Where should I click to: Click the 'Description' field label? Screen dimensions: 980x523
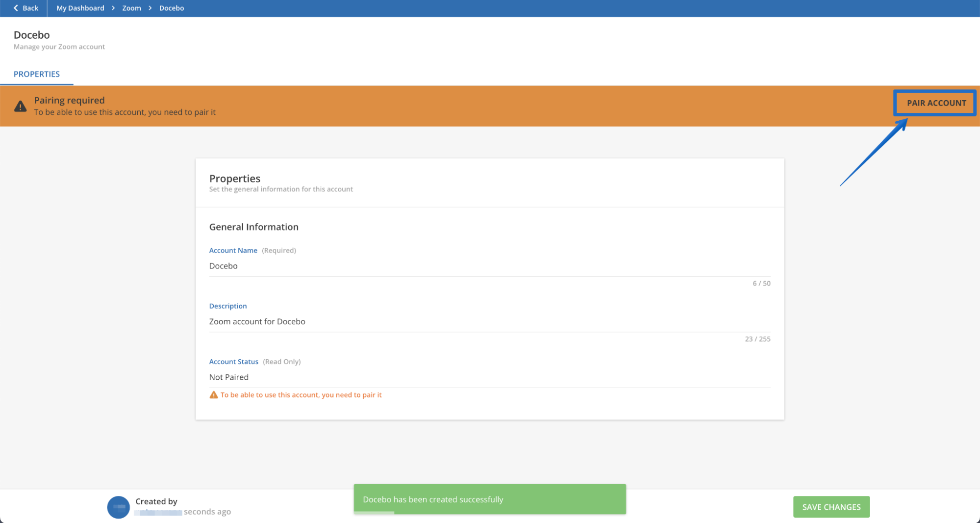(x=228, y=306)
